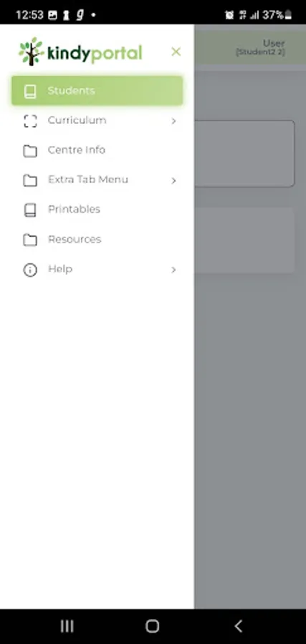
Task: Open the recent apps navigation button
Action: 67,626
